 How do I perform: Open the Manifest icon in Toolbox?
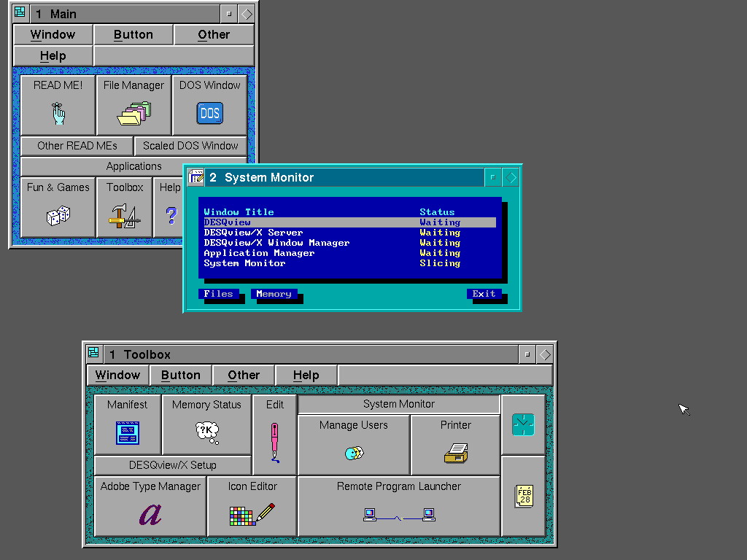pos(127,433)
